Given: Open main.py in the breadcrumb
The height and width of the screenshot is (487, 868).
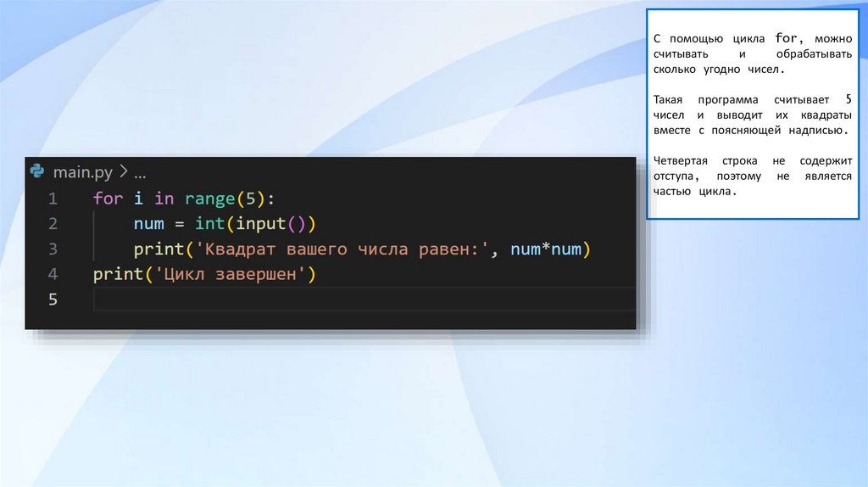Looking at the screenshot, I should [82, 172].
